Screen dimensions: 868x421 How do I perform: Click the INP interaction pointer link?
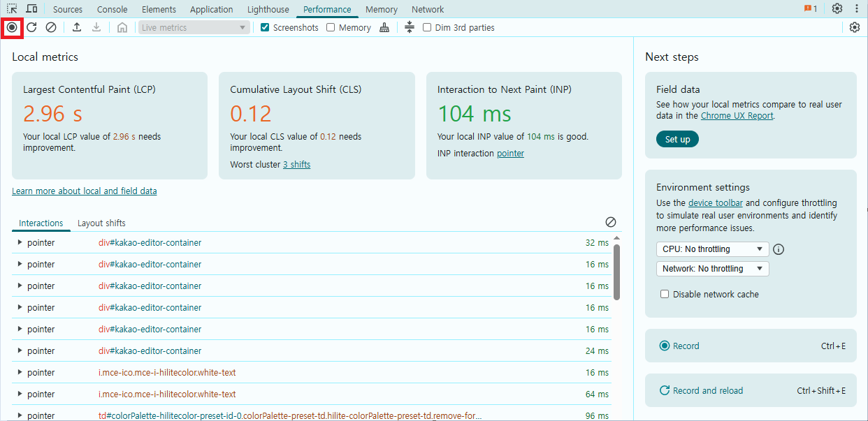510,154
